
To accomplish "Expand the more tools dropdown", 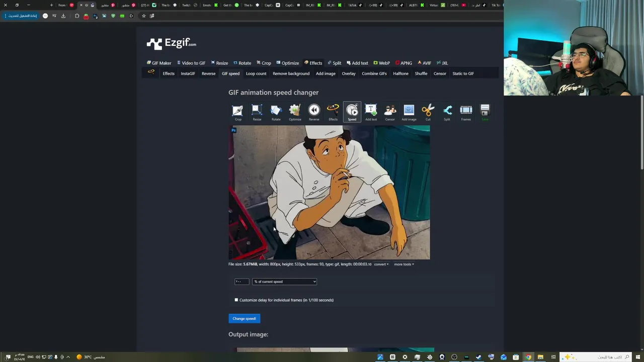I will click(404, 264).
